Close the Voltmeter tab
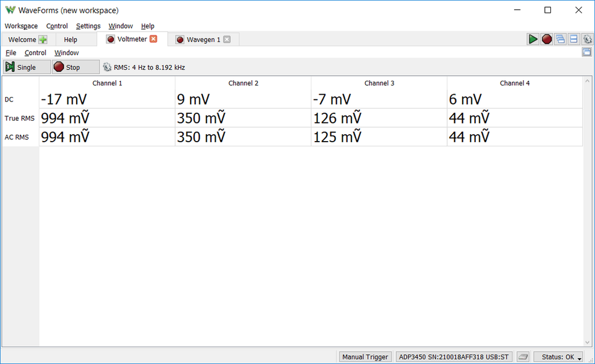The height and width of the screenshot is (364, 595). [153, 39]
